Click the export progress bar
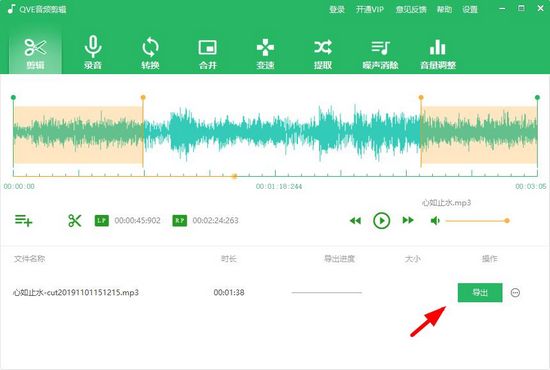This screenshot has height=370, width=550. point(327,292)
